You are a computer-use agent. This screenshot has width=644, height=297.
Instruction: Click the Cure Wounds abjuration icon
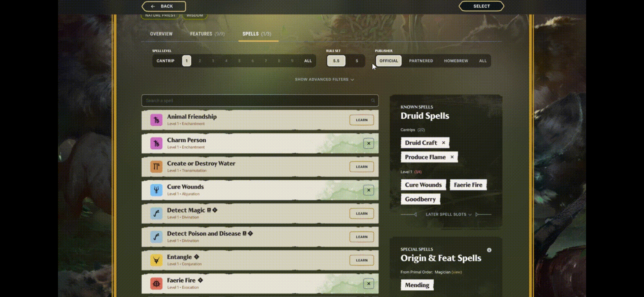click(x=156, y=190)
